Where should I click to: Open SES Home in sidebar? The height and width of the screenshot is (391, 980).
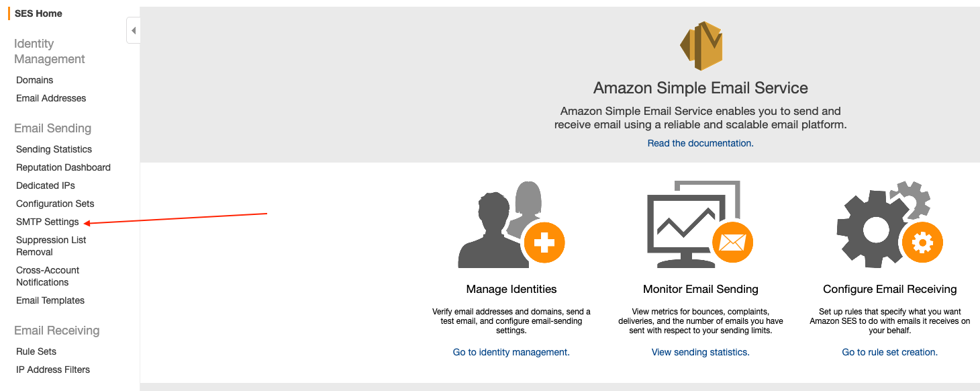(x=38, y=13)
